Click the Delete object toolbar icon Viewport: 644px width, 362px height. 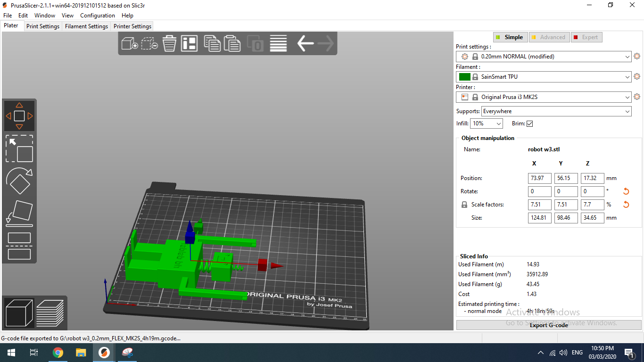coord(149,43)
